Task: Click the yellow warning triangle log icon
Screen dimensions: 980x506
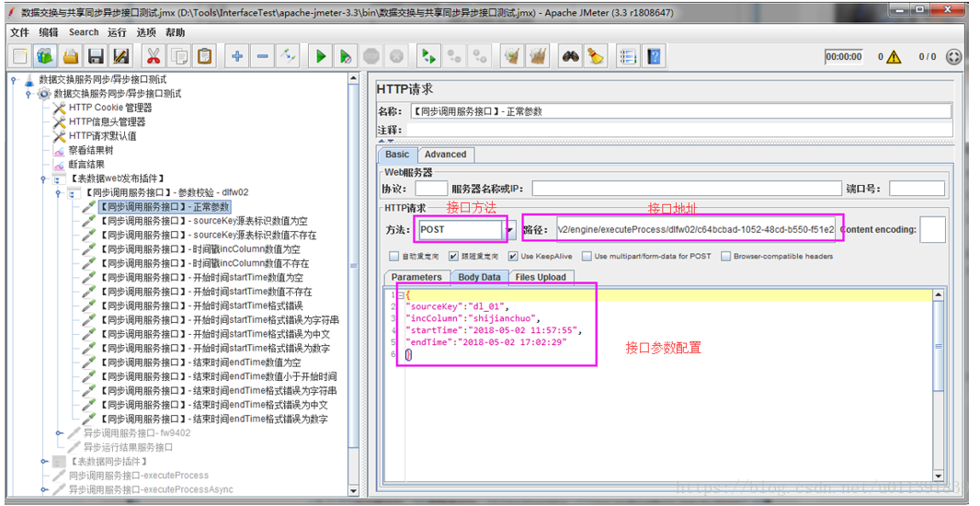Action: coord(894,57)
